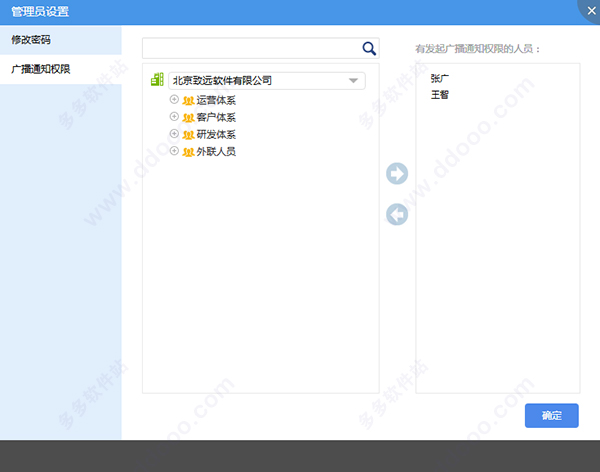
Task: Select the 研发体系 department label
Action: click(x=216, y=134)
